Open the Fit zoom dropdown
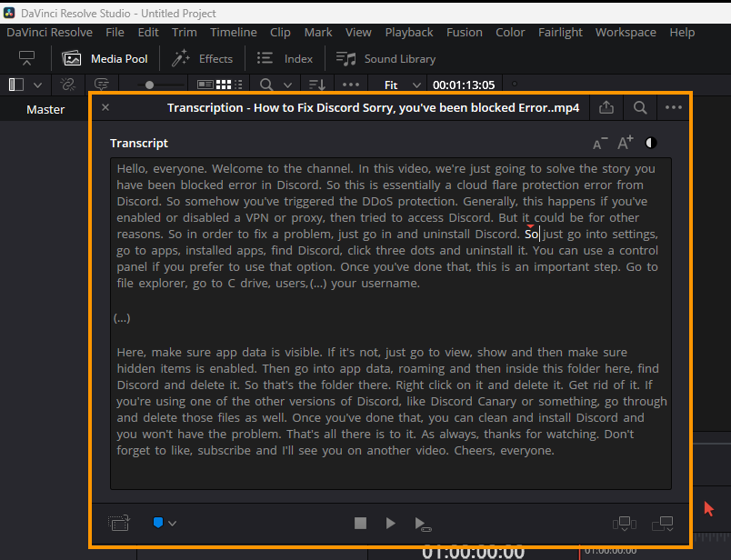The height and width of the screenshot is (560, 731). coord(403,85)
